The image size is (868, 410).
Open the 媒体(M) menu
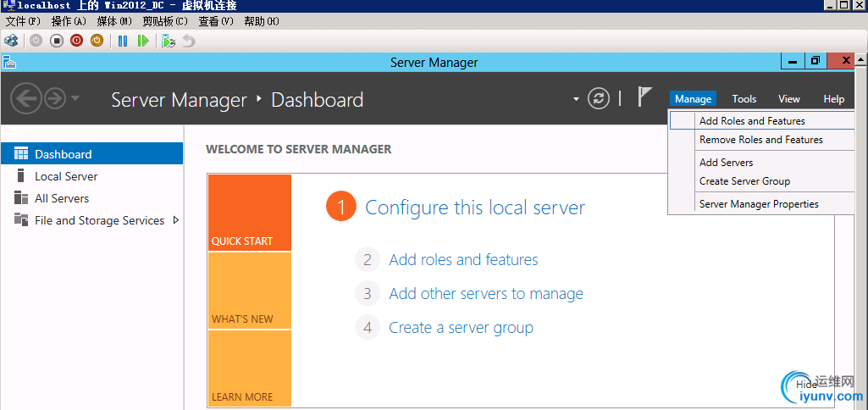click(x=114, y=22)
